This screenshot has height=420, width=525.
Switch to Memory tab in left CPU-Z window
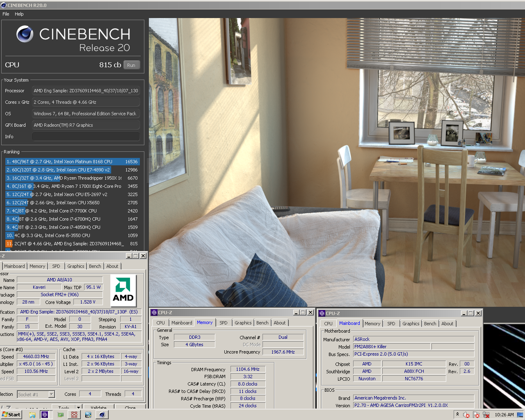pos(37,266)
